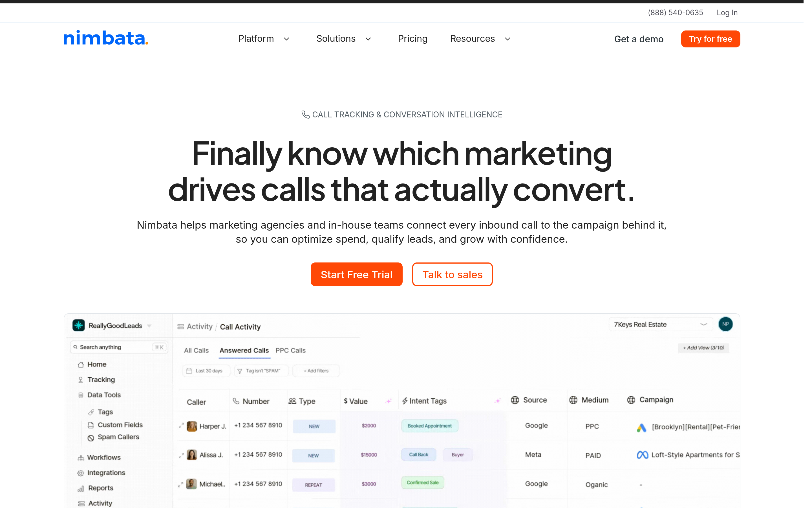Click the Google Ads campaign icon
Screen dimensions: 812x508
click(x=641, y=428)
